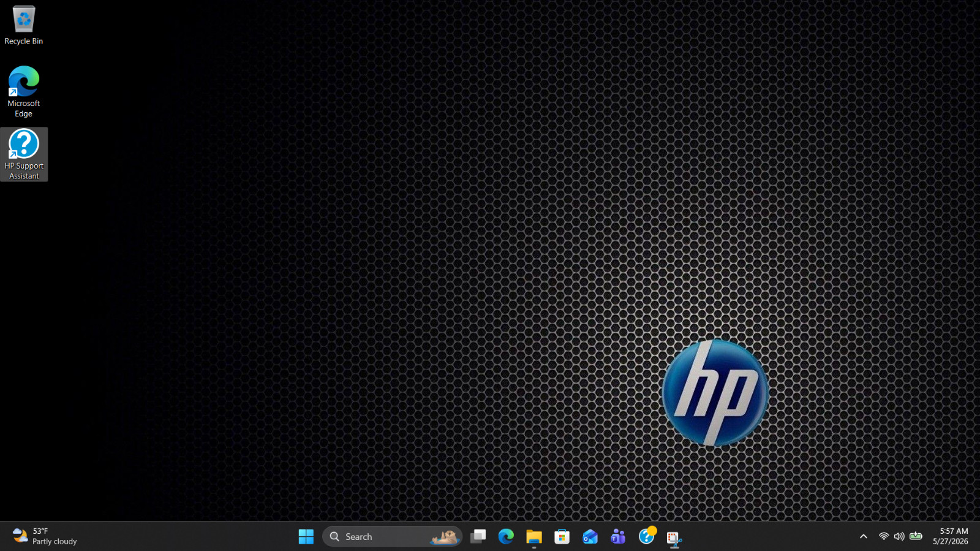This screenshot has width=980, height=551.
Task: Open the Recycle Bin desktop icon
Action: (24, 26)
